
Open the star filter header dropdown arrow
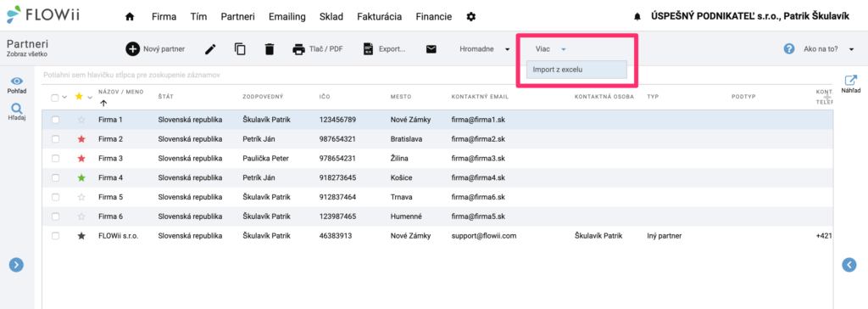coord(90,98)
